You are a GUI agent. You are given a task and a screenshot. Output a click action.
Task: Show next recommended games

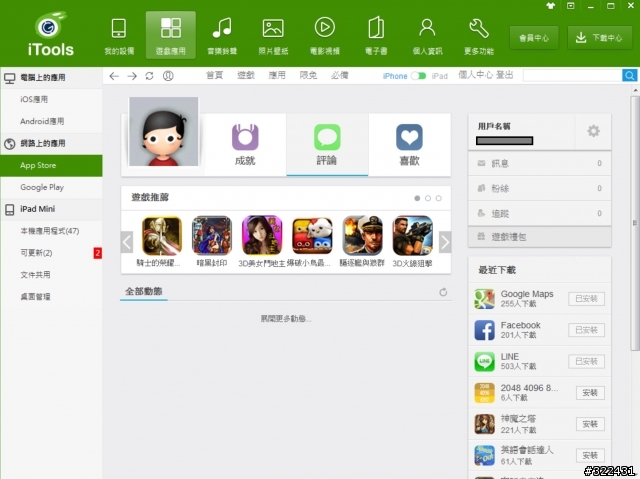pos(445,242)
